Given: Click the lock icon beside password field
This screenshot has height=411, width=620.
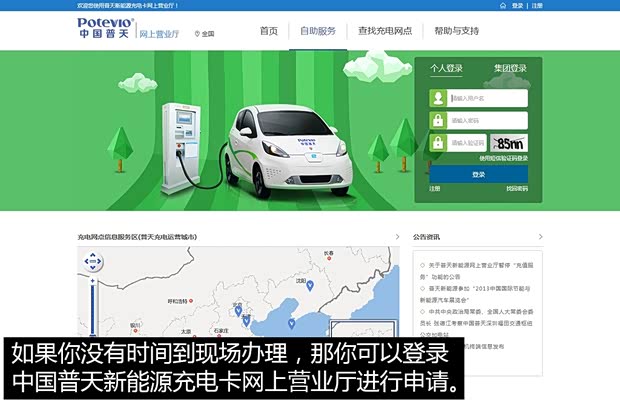Looking at the screenshot, I should point(438,121).
